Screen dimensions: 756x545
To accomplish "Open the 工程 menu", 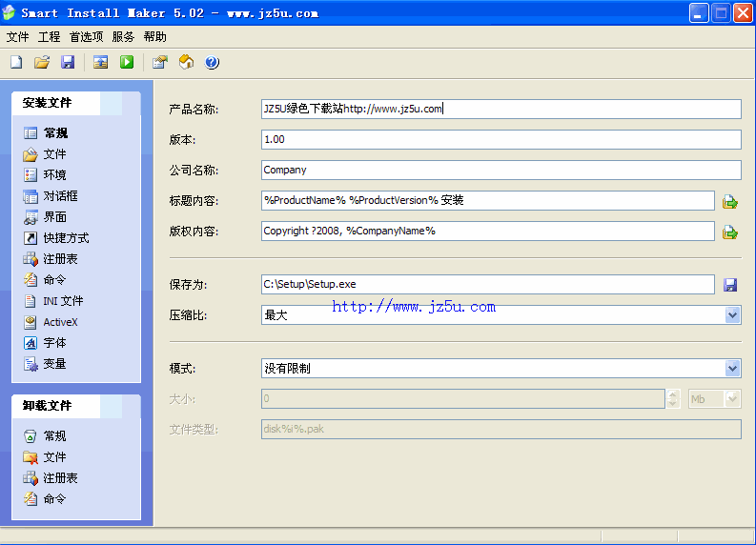I will [50, 36].
